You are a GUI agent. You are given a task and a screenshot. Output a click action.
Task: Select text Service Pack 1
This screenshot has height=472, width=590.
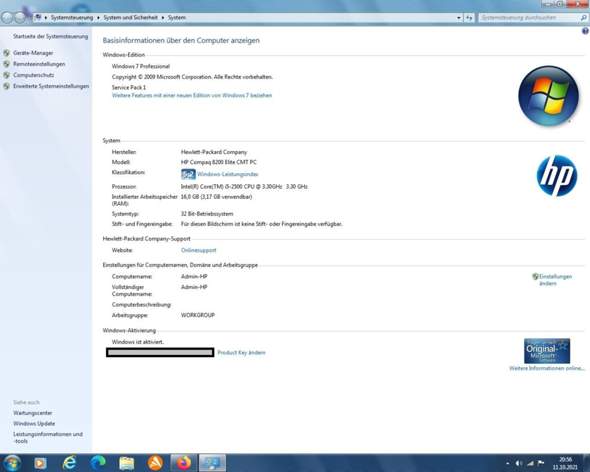[129, 87]
